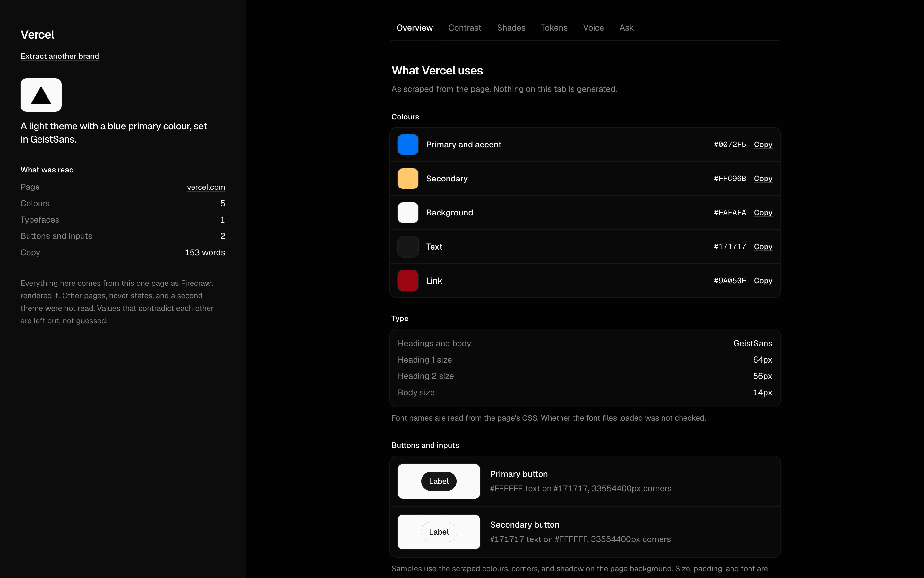Copy the Secondary colour hex
The height and width of the screenshot is (578, 924).
point(763,179)
